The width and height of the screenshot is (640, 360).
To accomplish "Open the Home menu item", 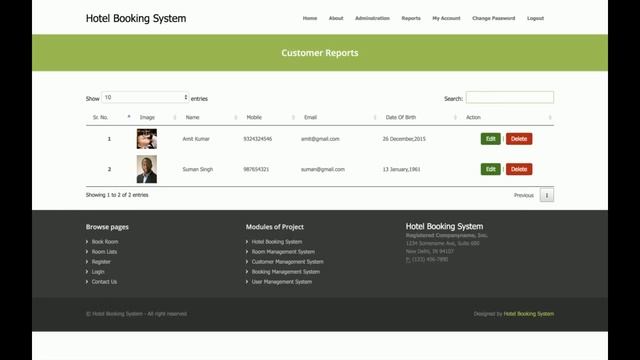I will click(x=310, y=18).
